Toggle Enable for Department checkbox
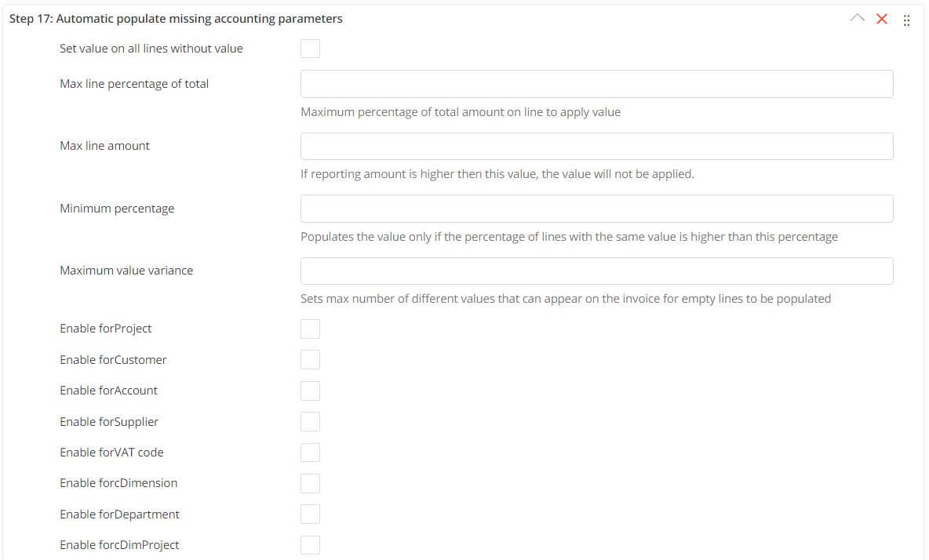 (x=311, y=515)
